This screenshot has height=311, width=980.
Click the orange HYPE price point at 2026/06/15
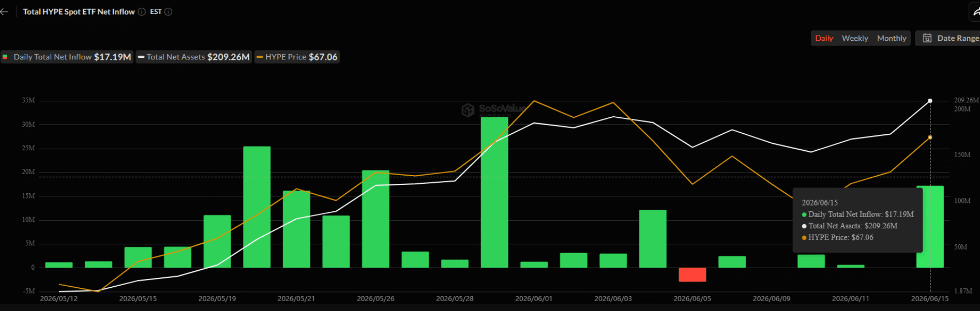[930, 137]
